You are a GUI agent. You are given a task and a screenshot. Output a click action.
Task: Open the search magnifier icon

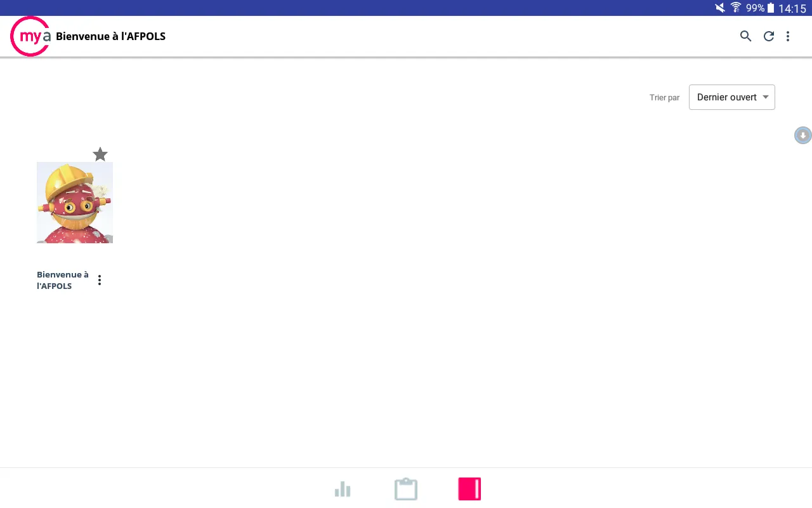[x=746, y=36]
